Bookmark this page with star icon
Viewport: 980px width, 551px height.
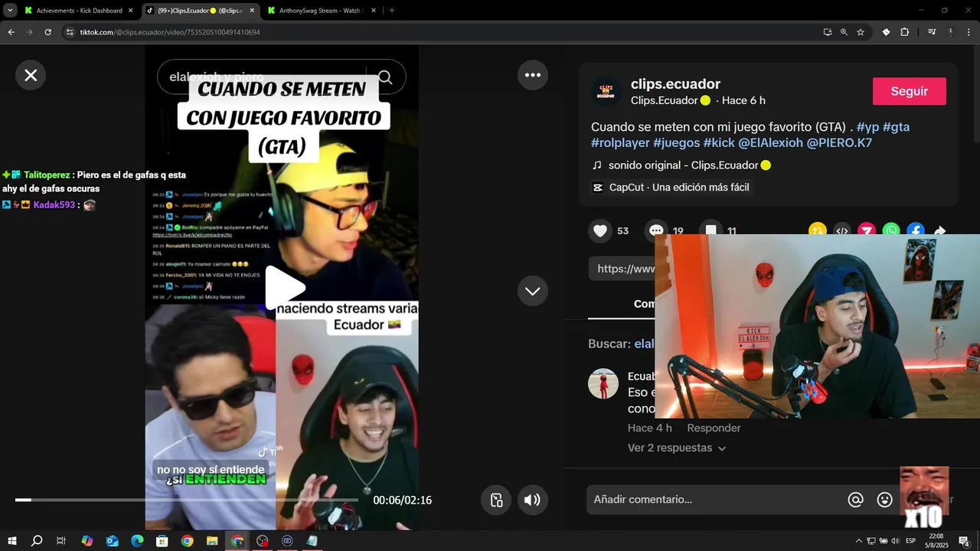click(x=861, y=32)
